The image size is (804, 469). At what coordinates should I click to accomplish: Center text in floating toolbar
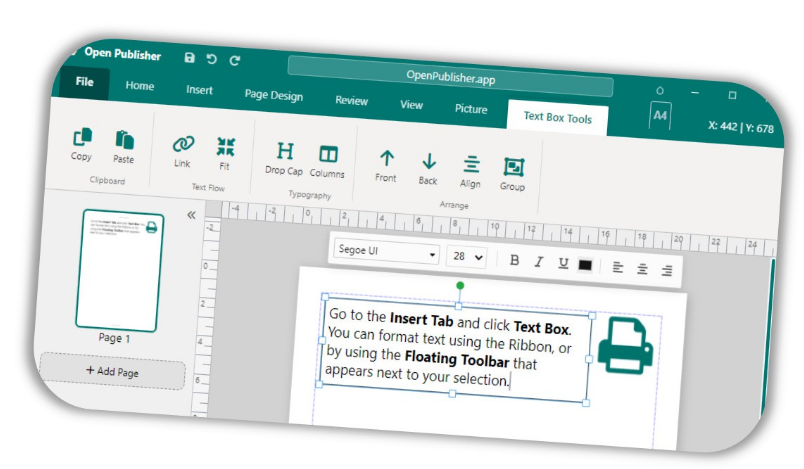pos(642,269)
